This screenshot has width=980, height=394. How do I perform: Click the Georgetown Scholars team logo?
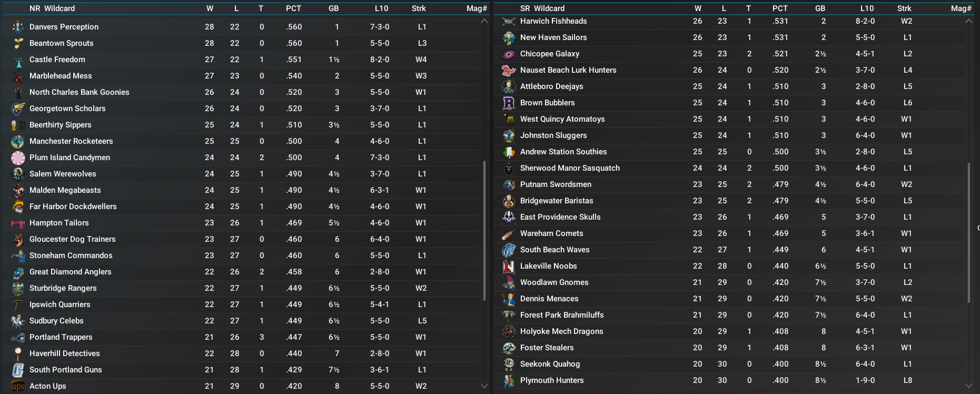18,109
